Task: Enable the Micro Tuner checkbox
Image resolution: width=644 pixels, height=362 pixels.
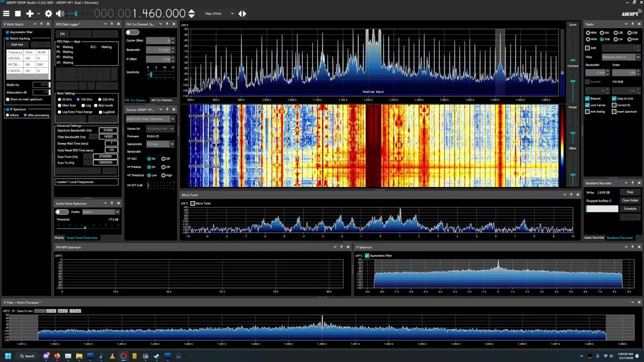Action: click(x=193, y=203)
